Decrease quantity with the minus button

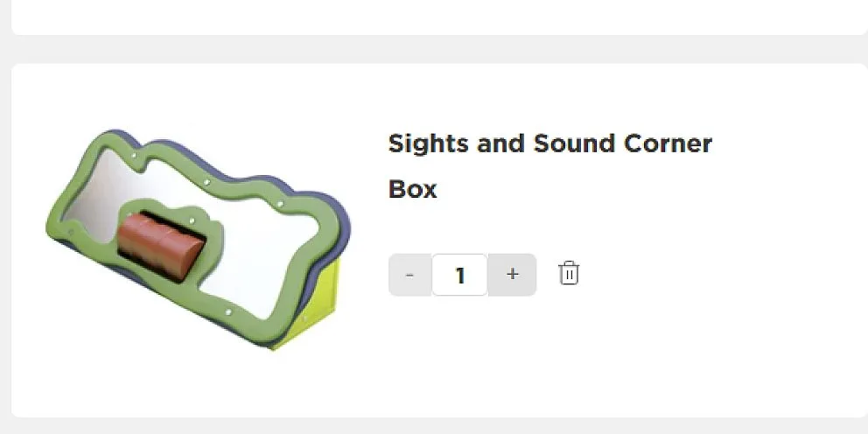coord(410,275)
